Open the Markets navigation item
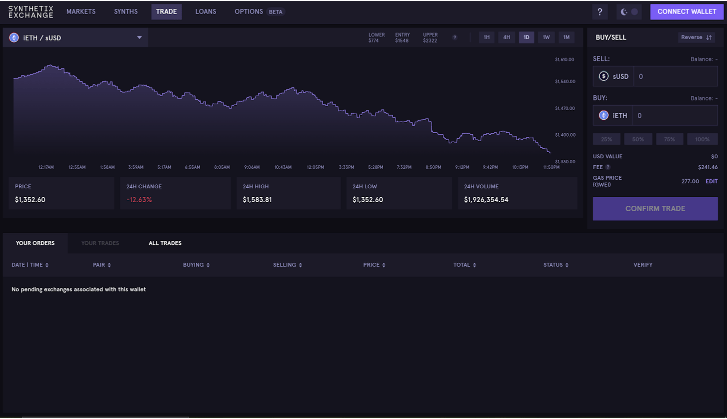Viewport: 727px width, 419px height. (x=81, y=12)
